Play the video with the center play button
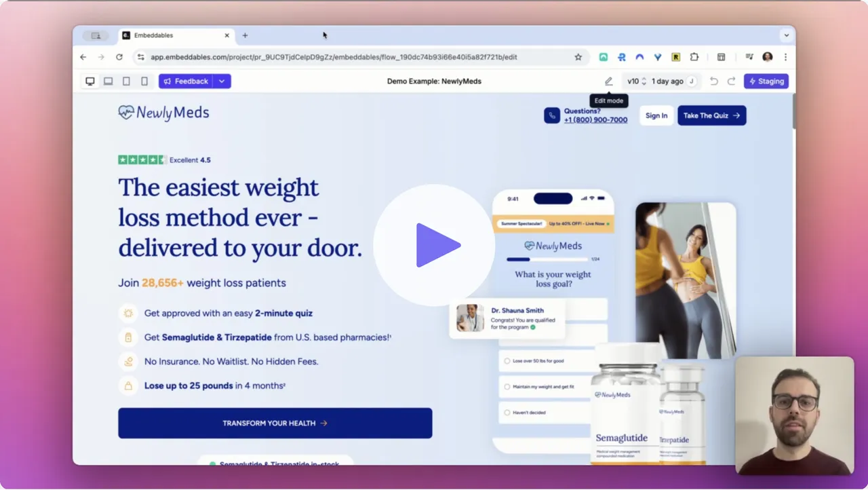The height and width of the screenshot is (490, 868). [x=435, y=245]
